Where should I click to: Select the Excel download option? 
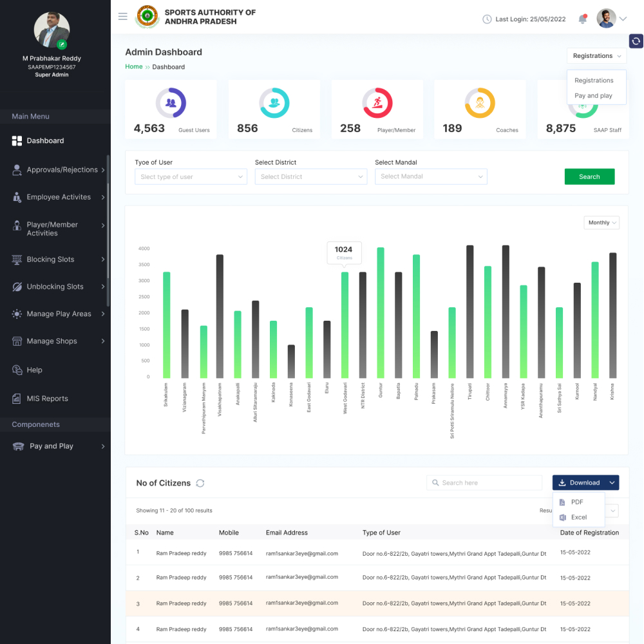(579, 518)
